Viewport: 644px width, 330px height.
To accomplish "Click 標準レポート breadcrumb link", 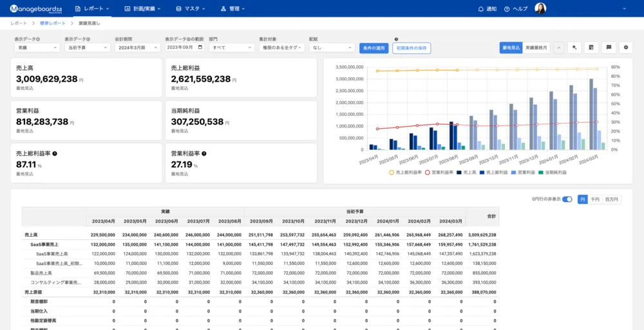I will click(53, 23).
